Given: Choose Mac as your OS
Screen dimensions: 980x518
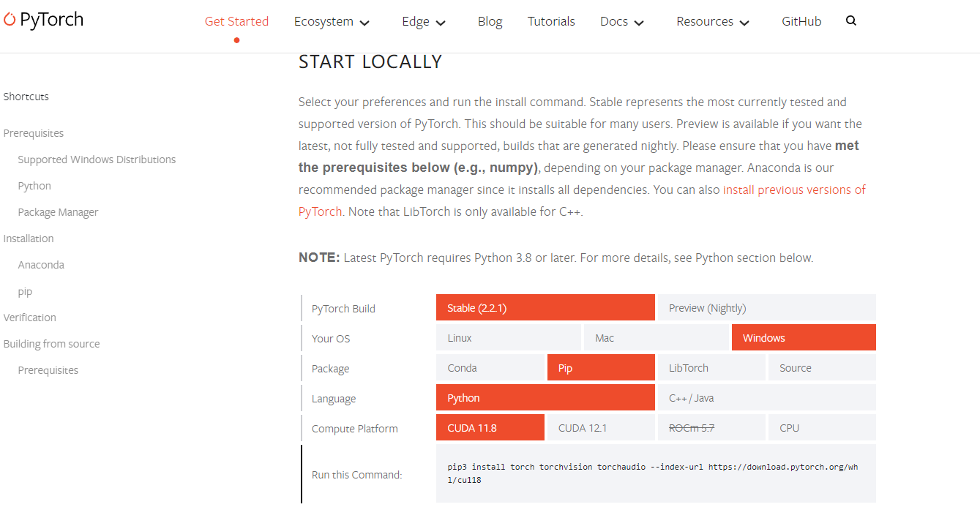Looking at the screenshot, I should pyautogui.click(x=656, y=337).
